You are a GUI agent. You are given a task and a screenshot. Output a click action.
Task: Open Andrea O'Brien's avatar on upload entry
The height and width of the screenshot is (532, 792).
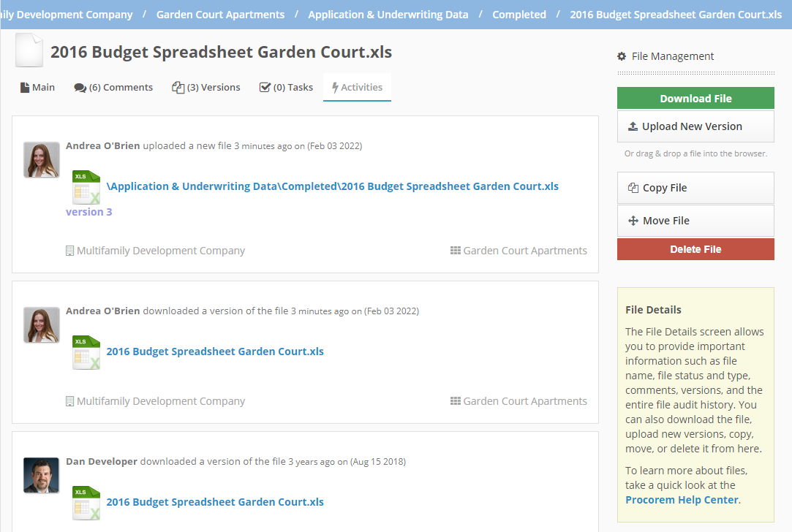click(x=42, y=160)
